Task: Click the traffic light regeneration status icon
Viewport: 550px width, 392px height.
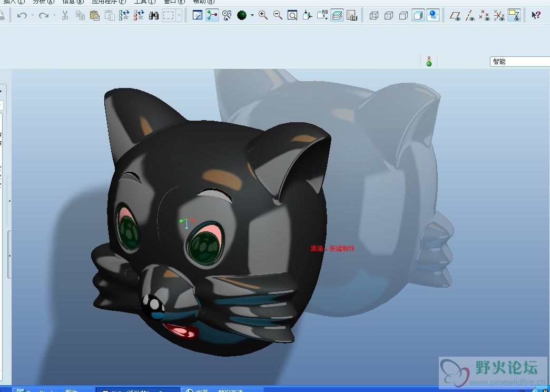Action: pyautogui.click(x=429, y=62)
